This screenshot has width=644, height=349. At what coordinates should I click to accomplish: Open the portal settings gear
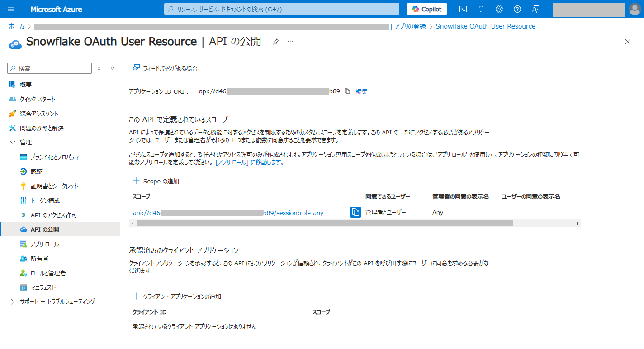pos(499,9)
